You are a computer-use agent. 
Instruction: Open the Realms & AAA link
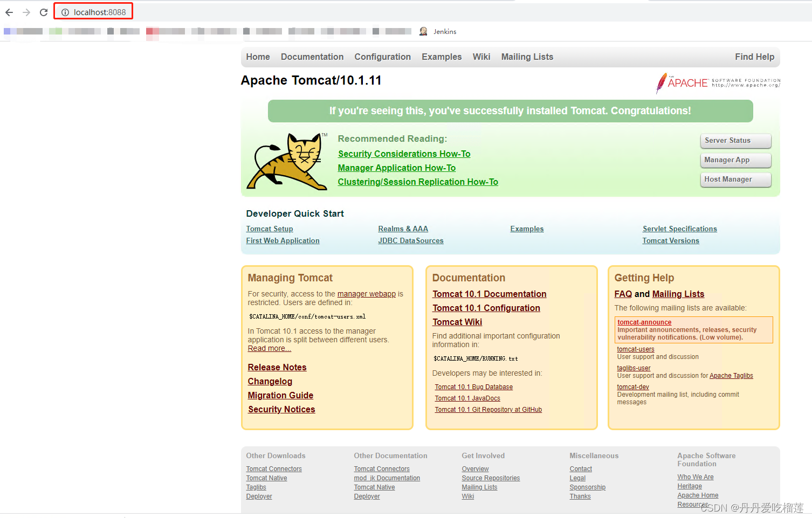(403, 229)
